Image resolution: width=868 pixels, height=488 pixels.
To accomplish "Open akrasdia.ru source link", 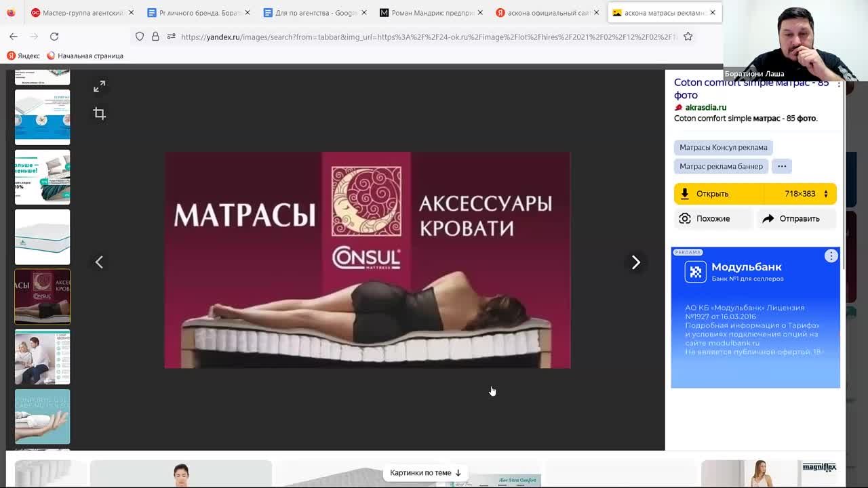I will (x=705, y=107).
